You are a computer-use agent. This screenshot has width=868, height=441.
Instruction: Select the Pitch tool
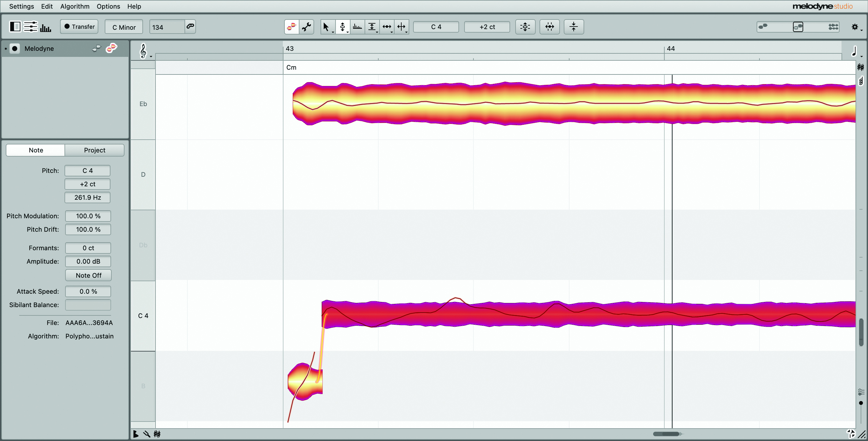coord(342,27)
